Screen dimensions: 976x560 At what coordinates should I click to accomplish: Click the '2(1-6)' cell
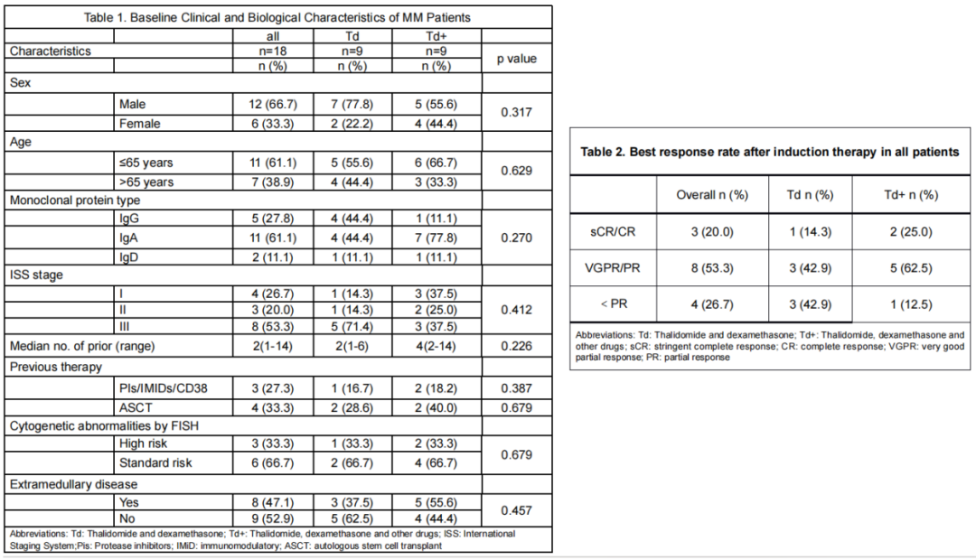[352, 346]
